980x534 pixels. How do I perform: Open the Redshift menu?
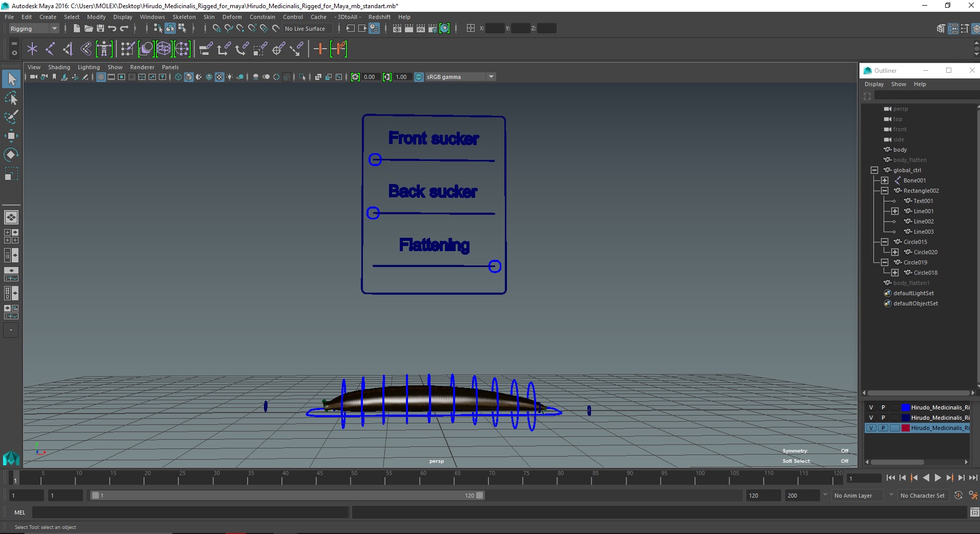(x=379, y=17)
